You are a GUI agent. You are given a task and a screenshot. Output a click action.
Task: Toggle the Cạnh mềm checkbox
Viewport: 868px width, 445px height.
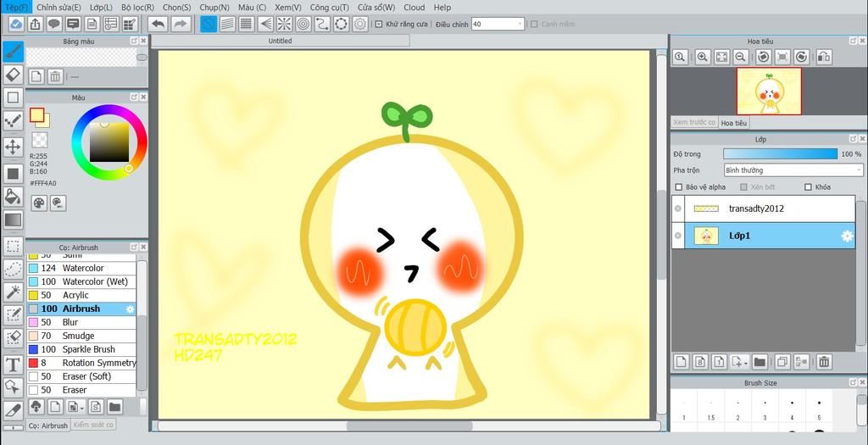[534, 25]
